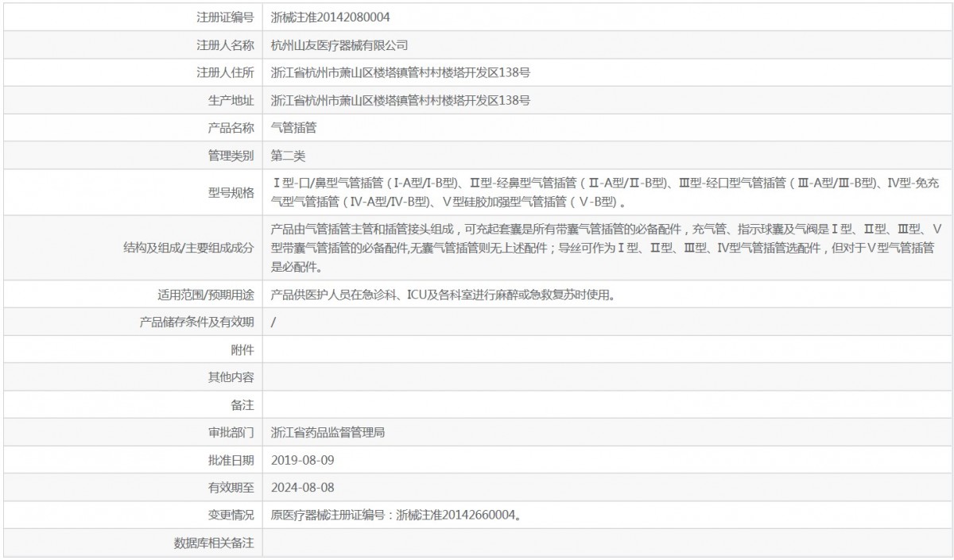Select the 产品名称 label
The image size is (954, 560).
pyautogui.click(x=231, y=127)
